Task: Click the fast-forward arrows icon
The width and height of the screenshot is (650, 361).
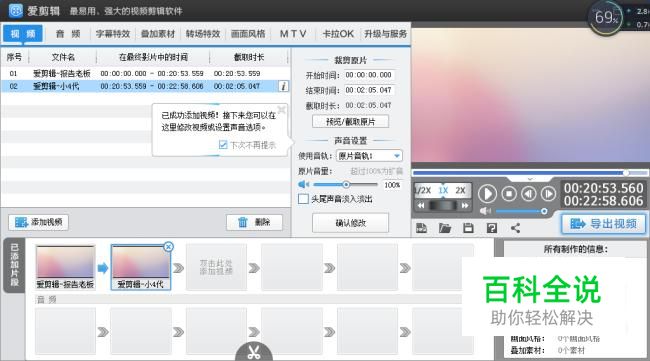Action: click(x=465, y=205)
